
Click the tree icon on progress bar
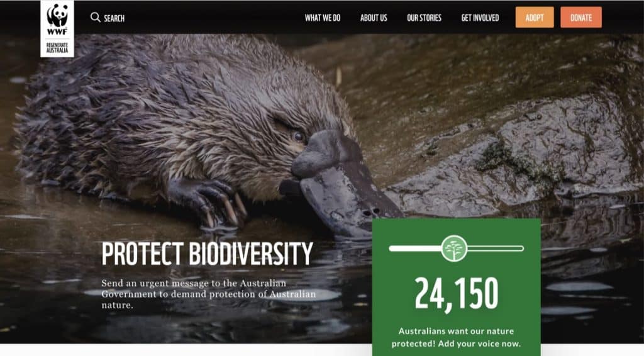tap(454, 248)
